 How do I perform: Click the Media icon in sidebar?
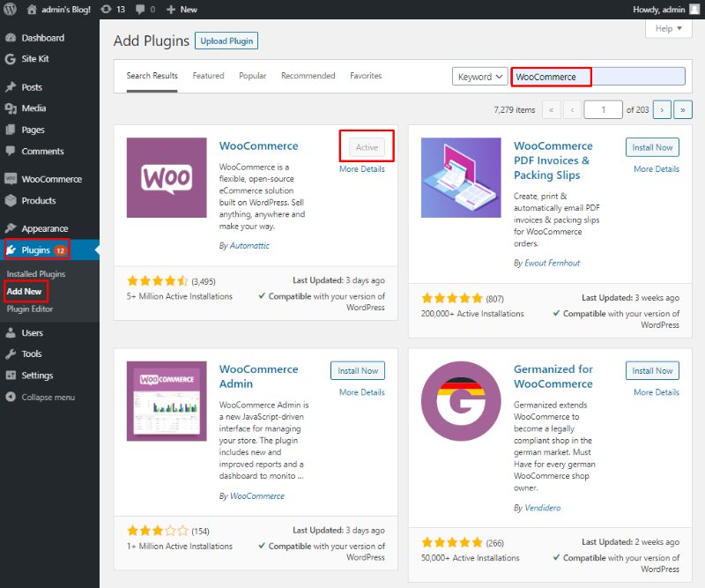(11, 108)
